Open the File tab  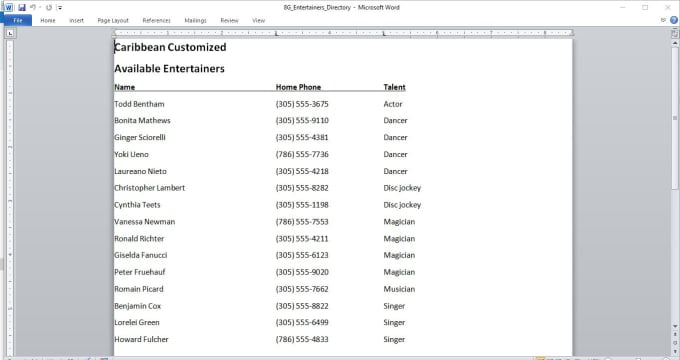click(18, 20)
